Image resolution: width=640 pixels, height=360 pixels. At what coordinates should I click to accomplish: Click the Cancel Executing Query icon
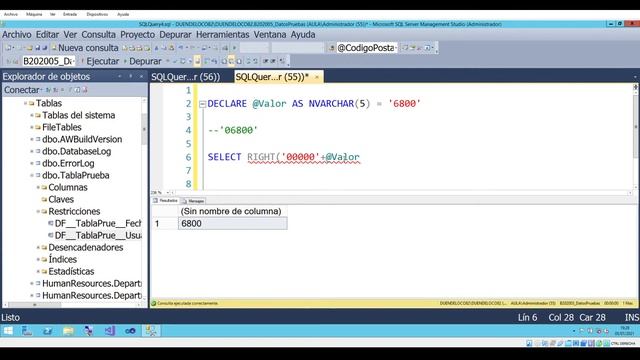click(168, 61)
